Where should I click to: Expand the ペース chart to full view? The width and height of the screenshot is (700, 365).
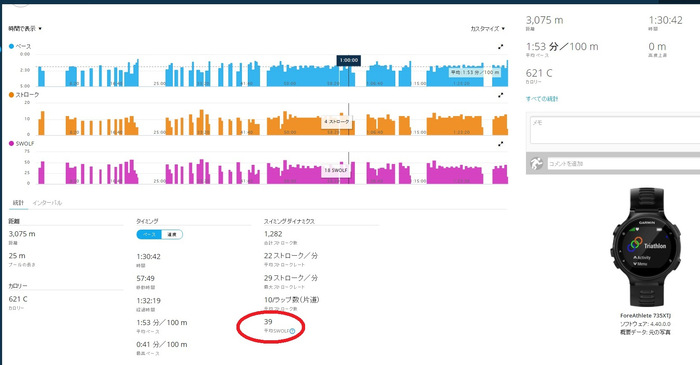[x=501, y=46]
